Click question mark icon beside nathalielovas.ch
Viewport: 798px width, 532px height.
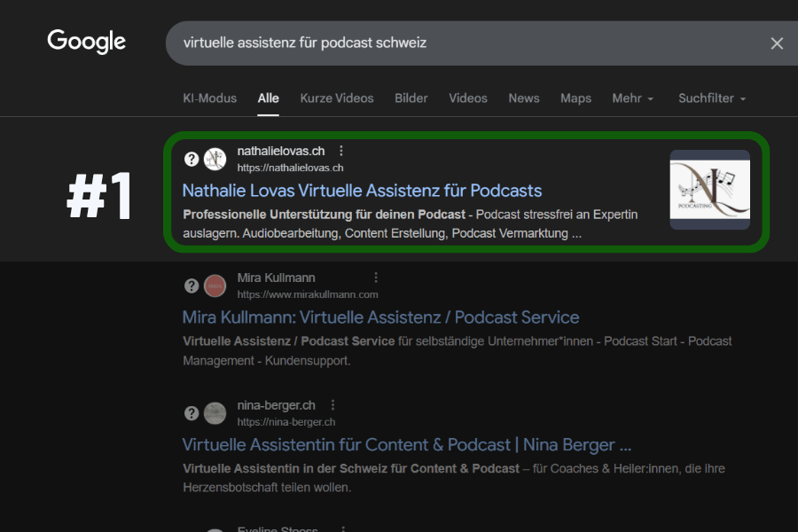click(x=192, y=160)
